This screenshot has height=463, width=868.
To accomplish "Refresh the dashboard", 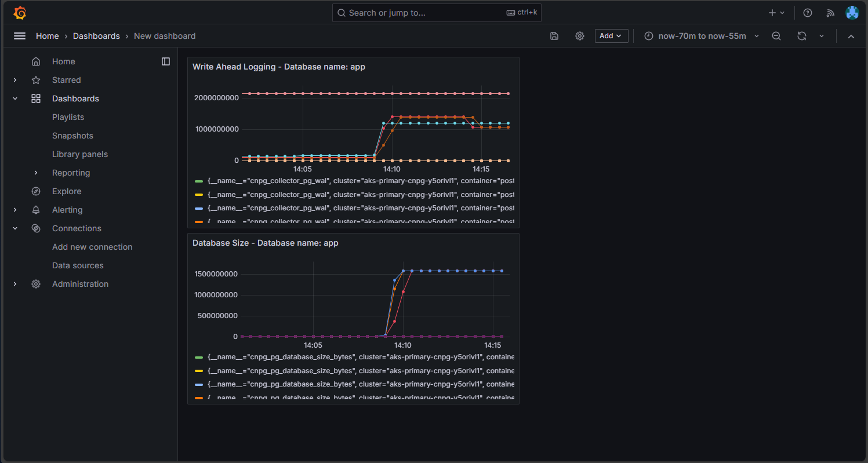I will [801, 36].
